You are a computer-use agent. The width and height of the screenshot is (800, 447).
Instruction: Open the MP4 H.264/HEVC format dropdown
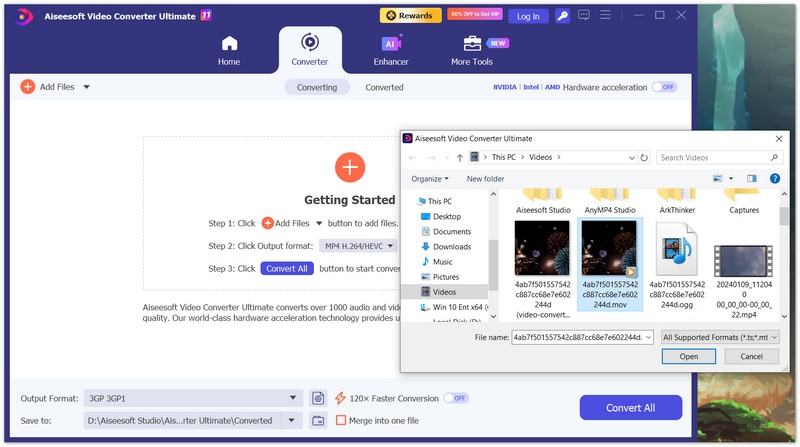(359, 246)
